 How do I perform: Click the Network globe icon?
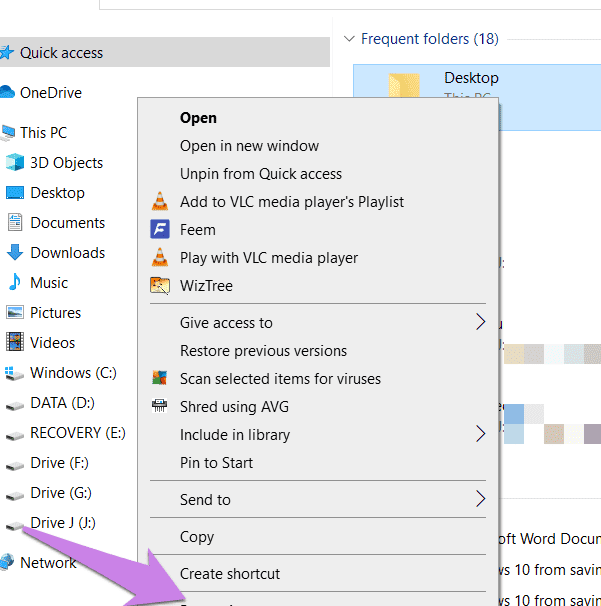[7, 562]
